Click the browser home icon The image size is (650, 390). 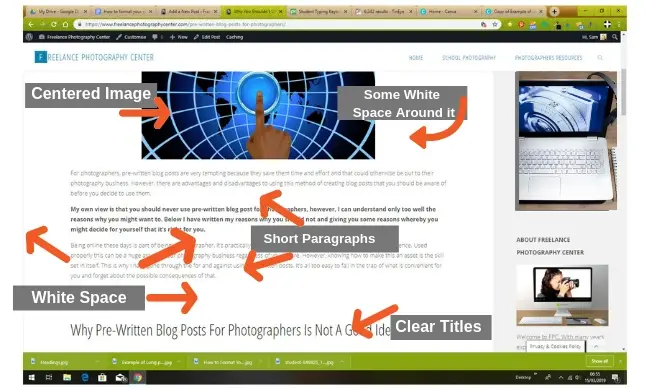[65, 24]
